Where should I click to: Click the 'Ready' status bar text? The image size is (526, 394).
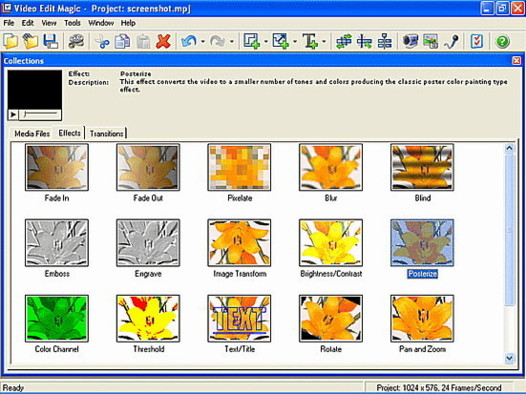click(13, 388)
